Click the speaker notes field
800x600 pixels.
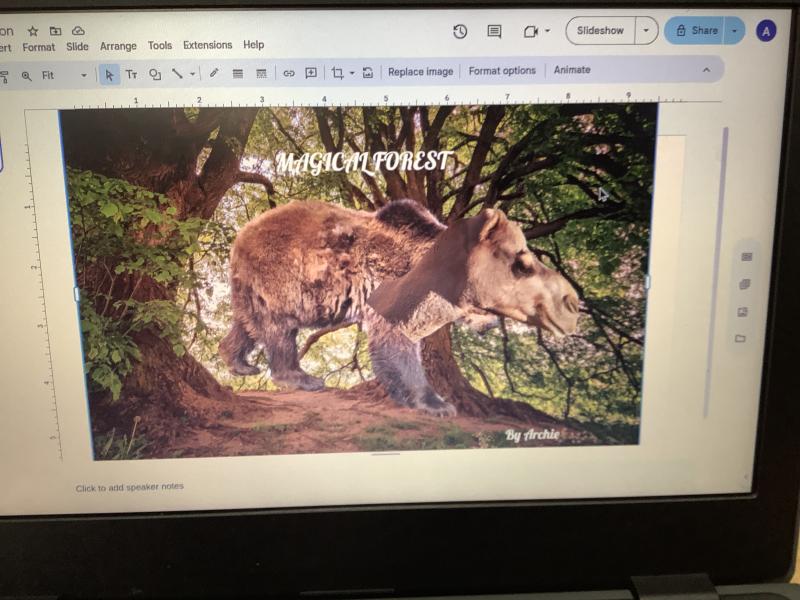(x=130, y=487)
